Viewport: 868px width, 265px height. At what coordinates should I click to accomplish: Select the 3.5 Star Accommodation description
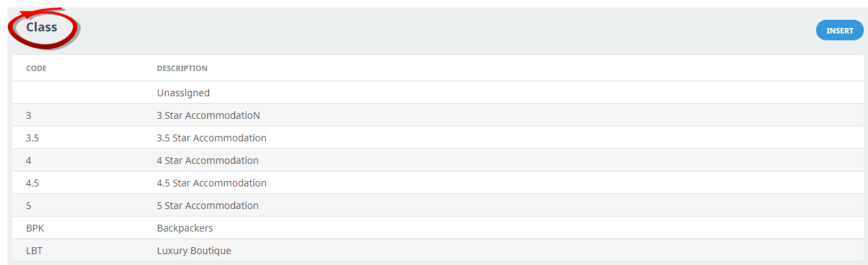pos(212,138)
